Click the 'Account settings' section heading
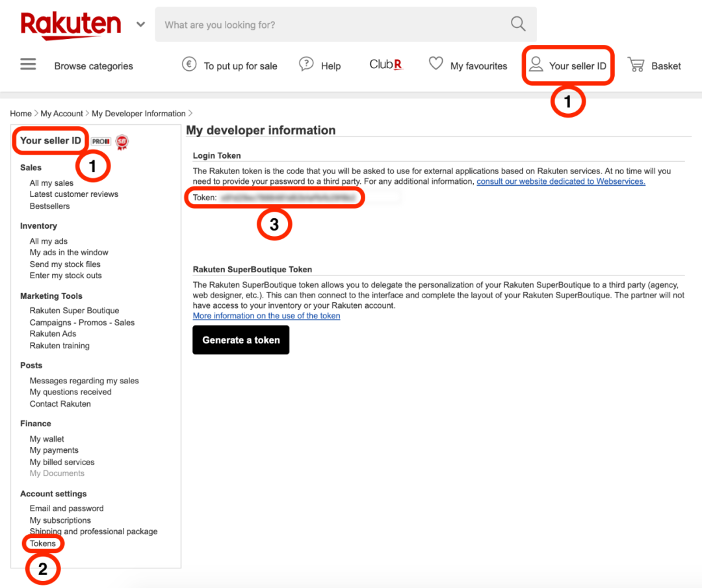This screenshot has height=588, width=702. (53, 494)
